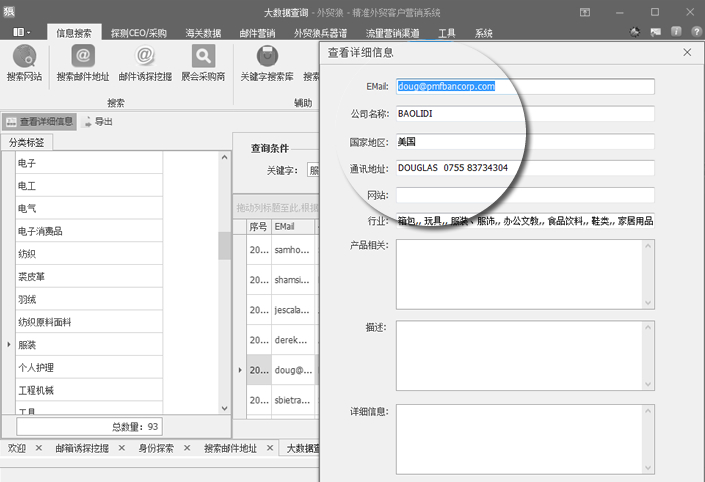Switch to the 身份探索 bottom tab
Screen dimensions: 705x482
[157, 449]
